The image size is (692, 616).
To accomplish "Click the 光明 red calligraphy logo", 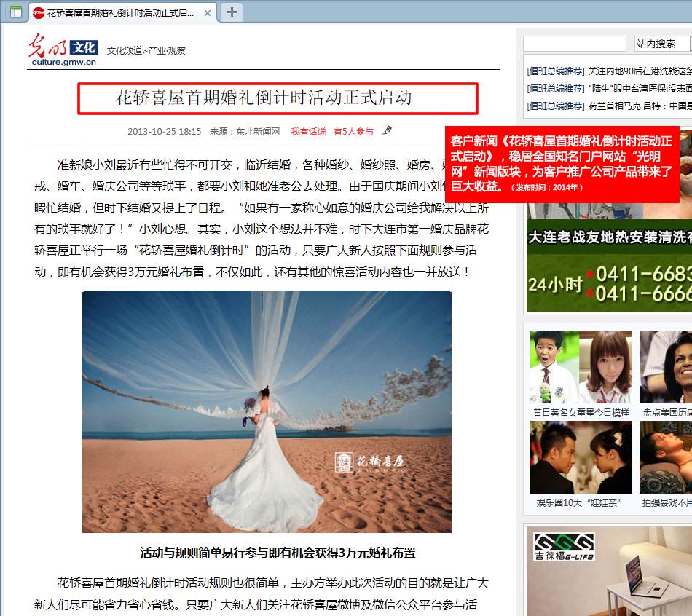I will [x=47, y=47].
